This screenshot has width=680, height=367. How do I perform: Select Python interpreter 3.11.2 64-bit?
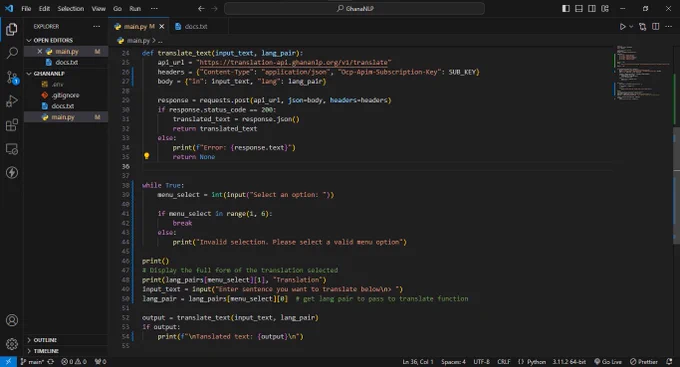(569, 362)
